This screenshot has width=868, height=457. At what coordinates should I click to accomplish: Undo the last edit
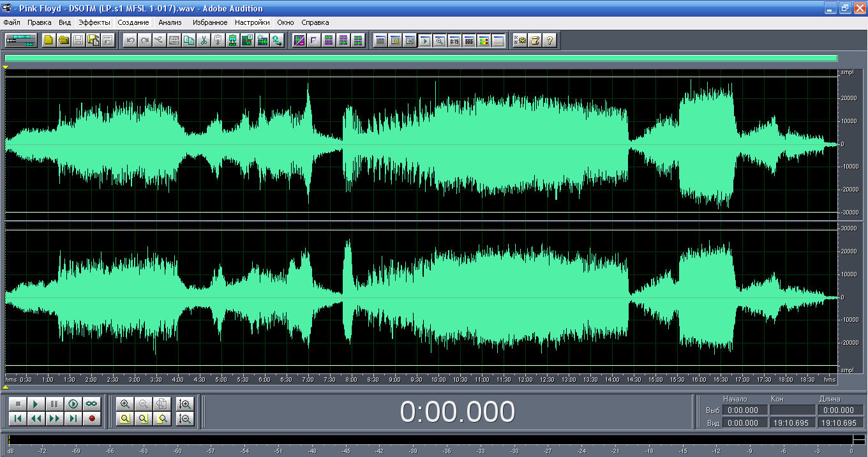coord(130,40)
